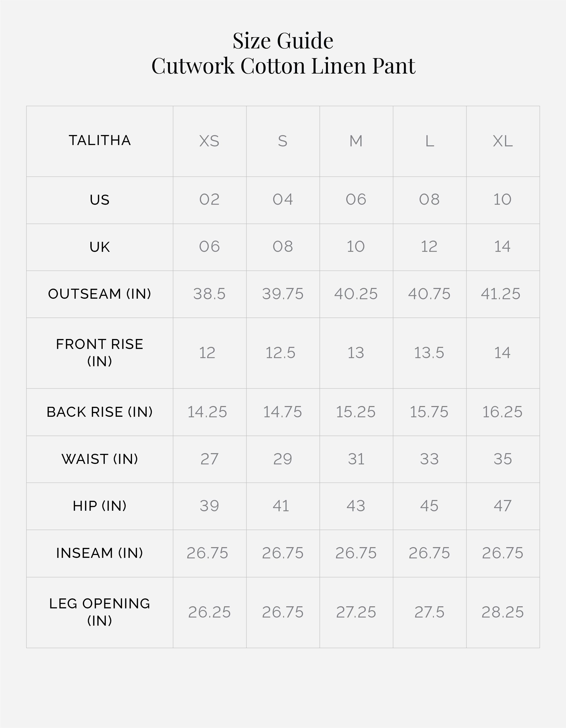Select the OUTSEAM (IN) row label

point(100,294)
